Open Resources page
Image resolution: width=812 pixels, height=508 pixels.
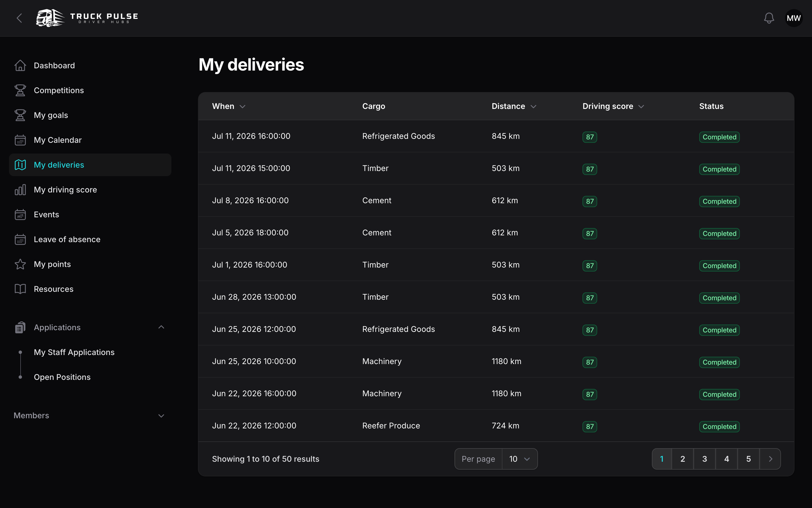(x=90, y=289)
